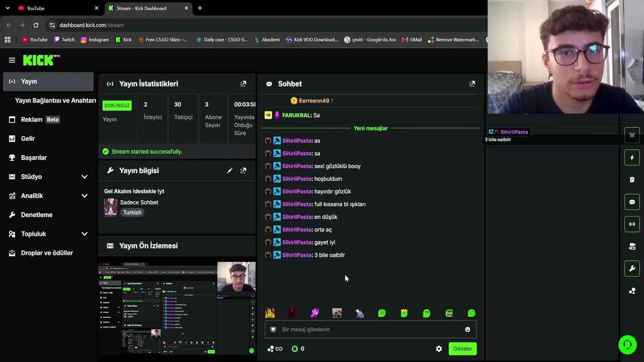Expand the Analitik sidebar section
Image resolution: width=644 pixels, height=362 pixels.
(x=85, y=196)
